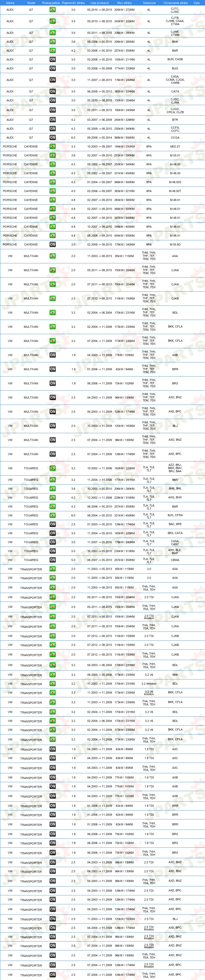Click the petrol icon in the Touareg BJN, CFRA row
The height and width of the screenshot is (980, 205).
[52, 515]
